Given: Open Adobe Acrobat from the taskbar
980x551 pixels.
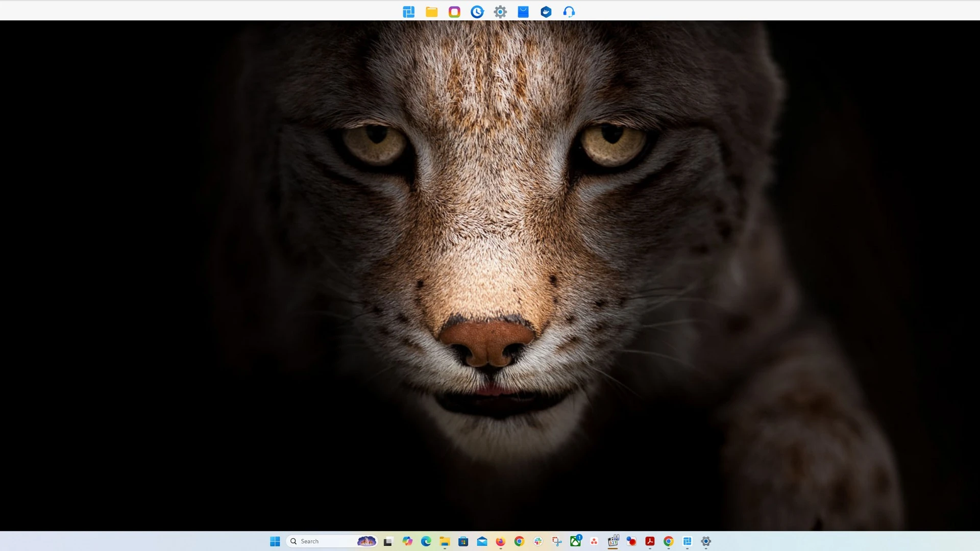Looking at the screenshot, I should (650, 541).
